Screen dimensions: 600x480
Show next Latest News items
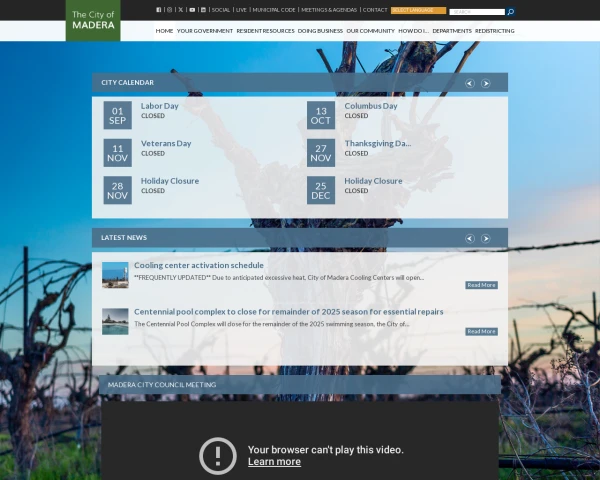click(486, 238)
